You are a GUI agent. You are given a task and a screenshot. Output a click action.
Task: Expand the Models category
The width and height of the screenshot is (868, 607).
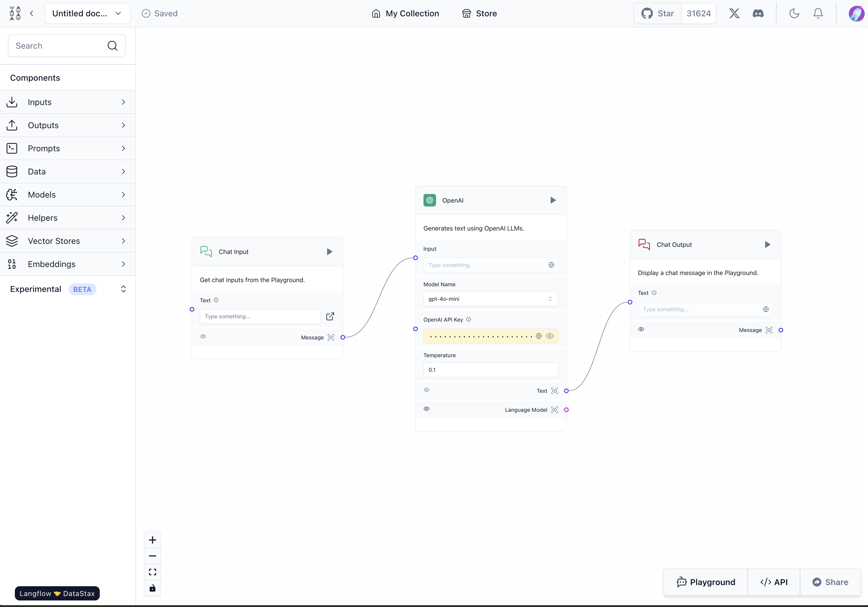tap(68, 195)
